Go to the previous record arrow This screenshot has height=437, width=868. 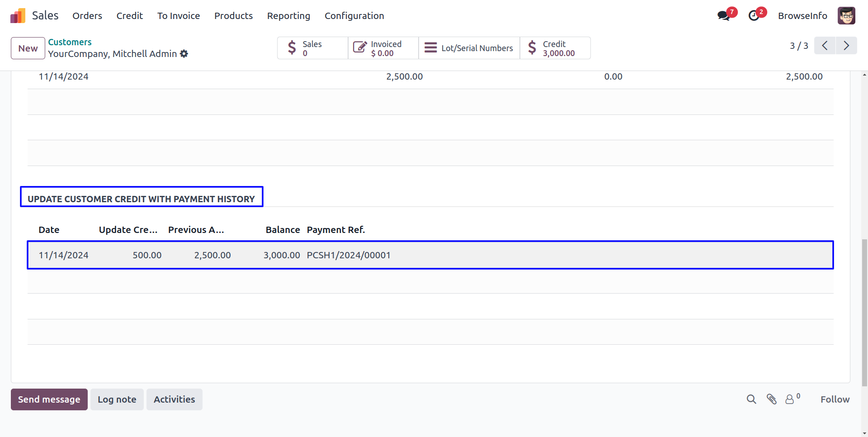(x=825, y=46)
